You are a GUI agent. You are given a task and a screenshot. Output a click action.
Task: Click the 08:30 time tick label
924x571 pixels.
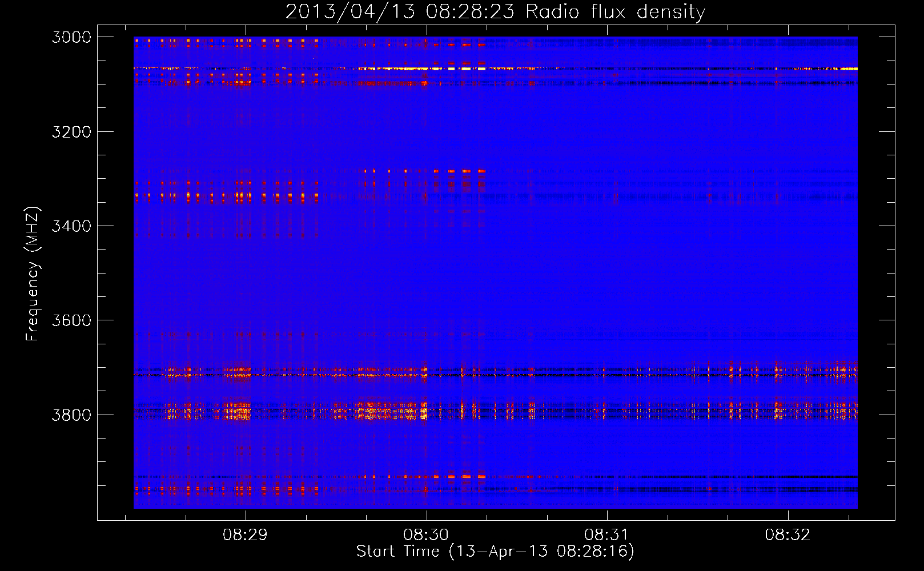pyautogui.click(x=426, y=535)
